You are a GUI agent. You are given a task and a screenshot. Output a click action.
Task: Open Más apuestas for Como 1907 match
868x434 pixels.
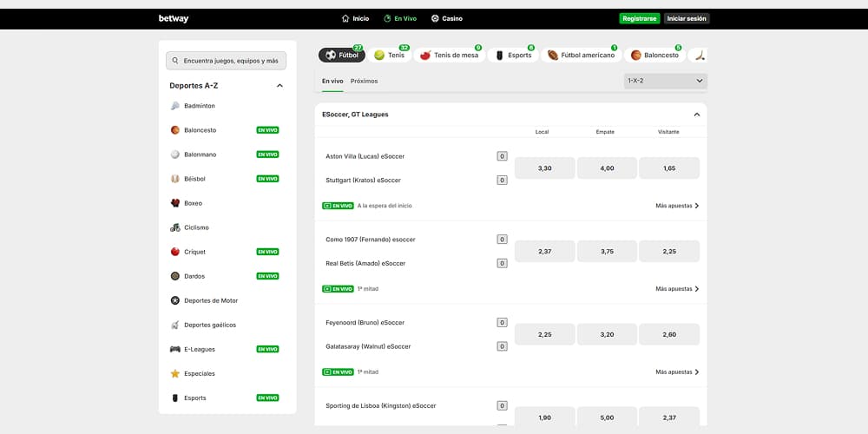pos(678,289)
